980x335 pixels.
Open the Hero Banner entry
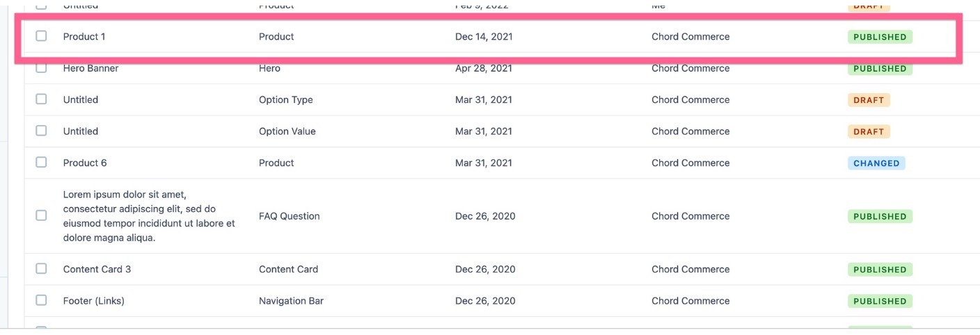(x=90, y=68)
